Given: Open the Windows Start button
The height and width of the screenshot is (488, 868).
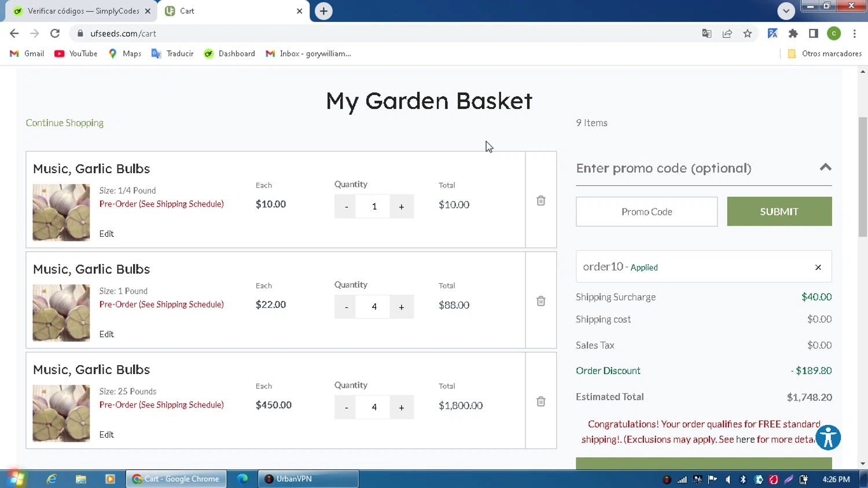Looking at the screenshot, I should click(16, 479).
